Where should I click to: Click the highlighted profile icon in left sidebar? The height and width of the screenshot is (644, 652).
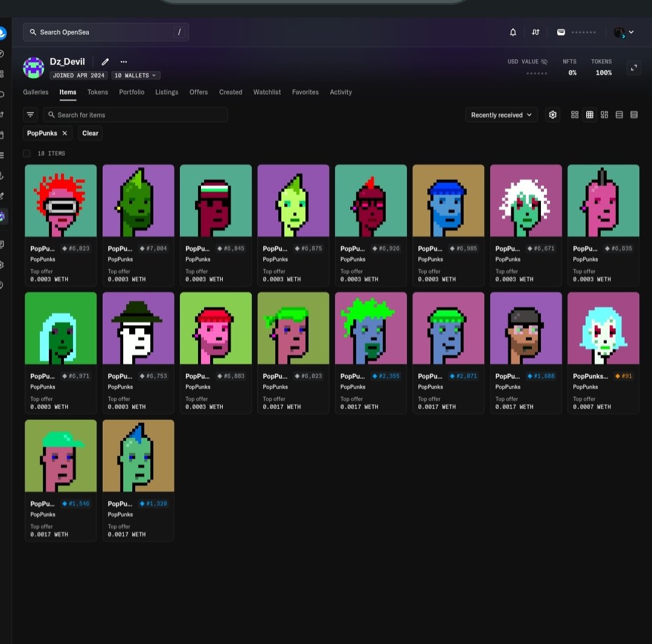point(2,216)
